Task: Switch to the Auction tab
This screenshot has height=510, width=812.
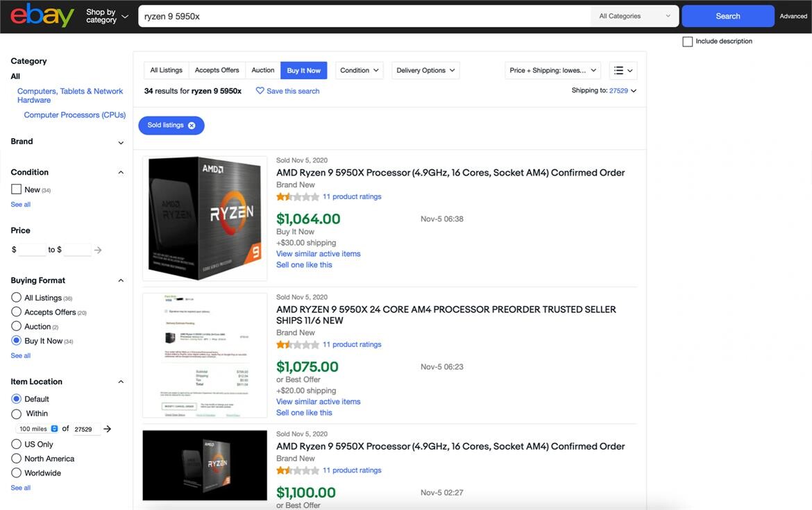Action: tap(262, 69)
